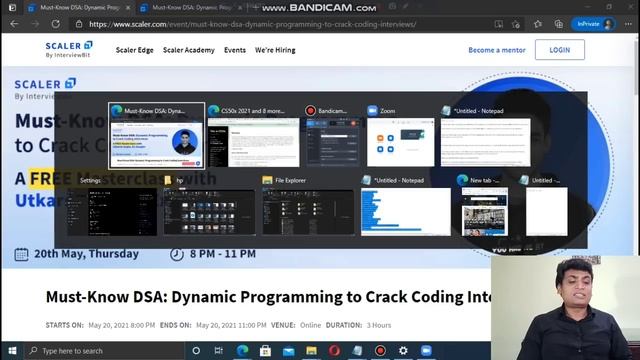This screenshot has width=640, height=360.
Task: Click the Zoom camera icon in switcher
Action: click(372, 111)
